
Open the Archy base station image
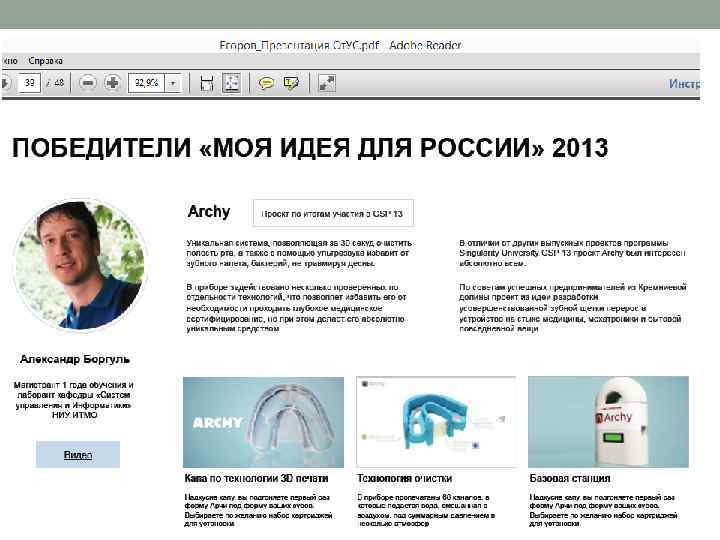[x=608, y=422]
